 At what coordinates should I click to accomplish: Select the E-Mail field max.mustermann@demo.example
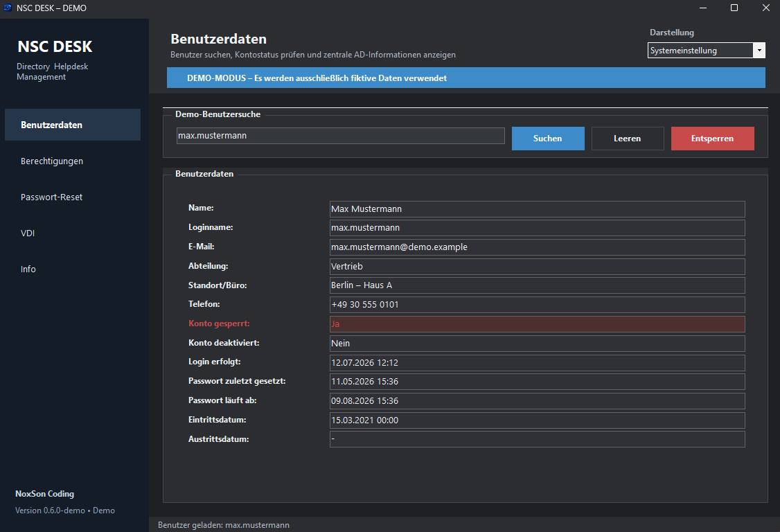[x=538, y=247]
